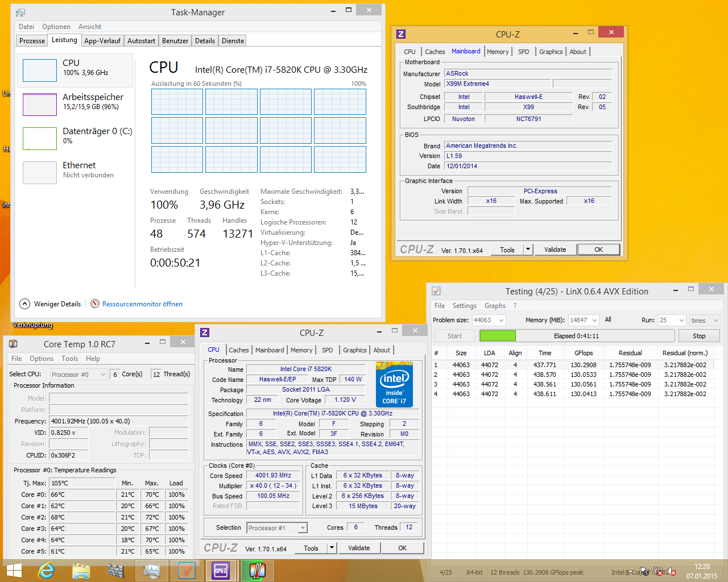Click the purple Z icon of the lower CPU-Z window

(205, 332)
